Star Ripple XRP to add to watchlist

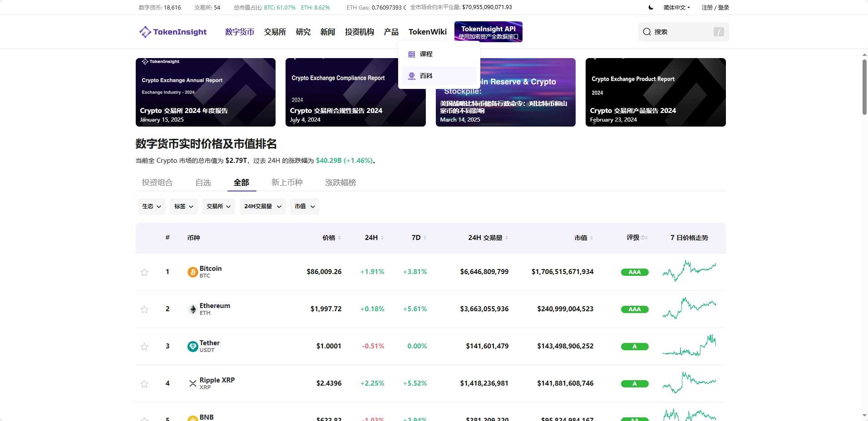pos(144,384)
